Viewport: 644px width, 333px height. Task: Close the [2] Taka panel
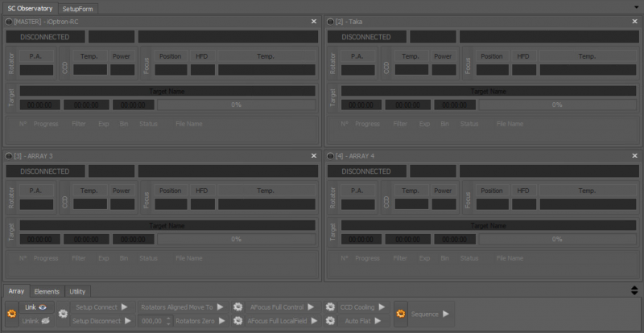tap(635, 22)
